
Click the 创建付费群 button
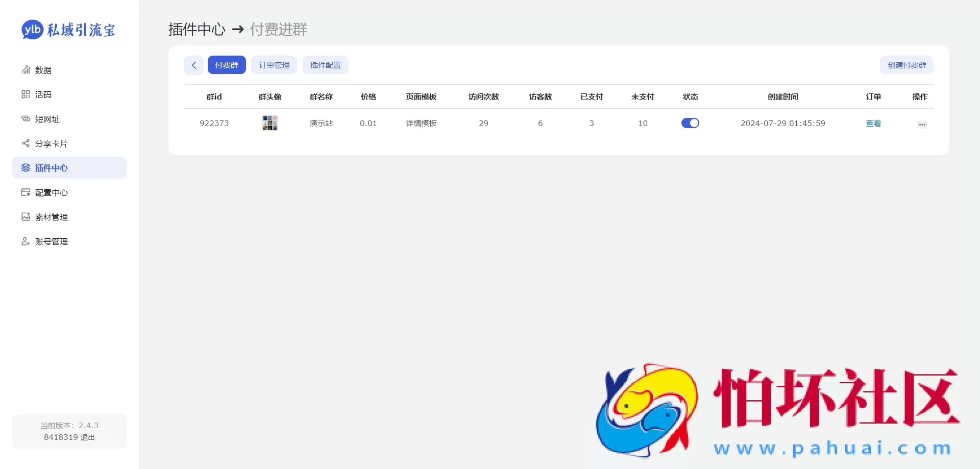906,65
